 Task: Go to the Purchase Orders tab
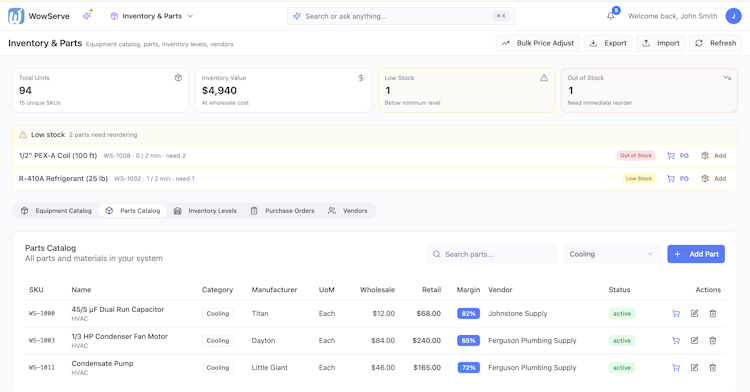pos(283,210)
